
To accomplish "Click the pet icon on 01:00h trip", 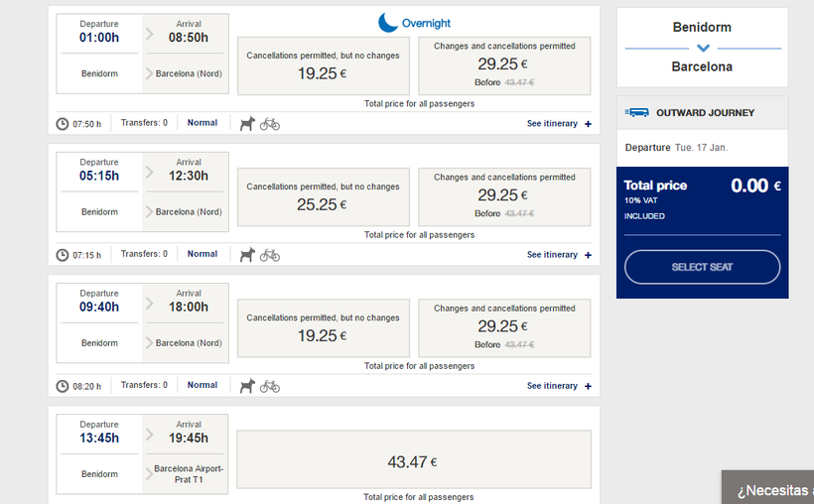I will 247,123.
